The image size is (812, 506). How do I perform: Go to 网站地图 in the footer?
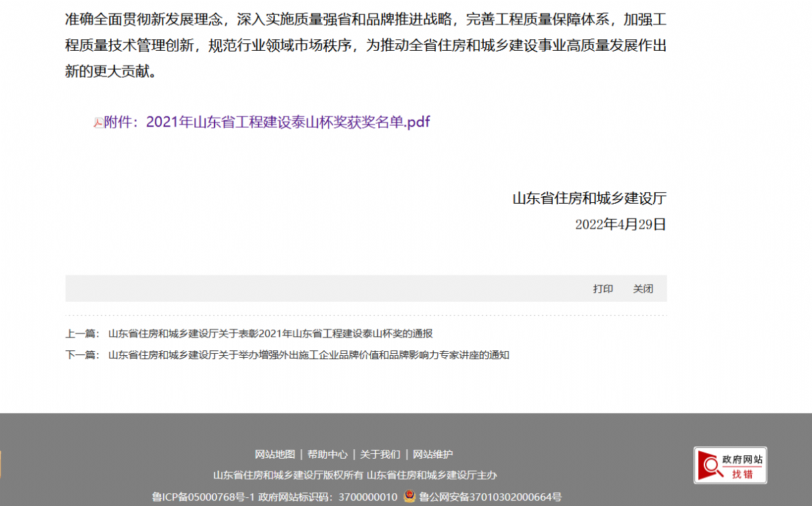pos(275,455)
